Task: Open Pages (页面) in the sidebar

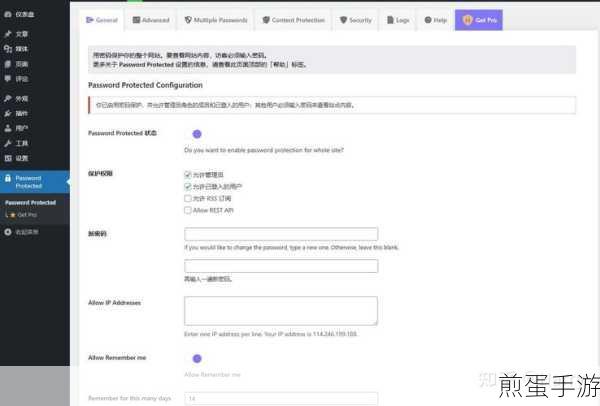Action: (x=16, y=64)
